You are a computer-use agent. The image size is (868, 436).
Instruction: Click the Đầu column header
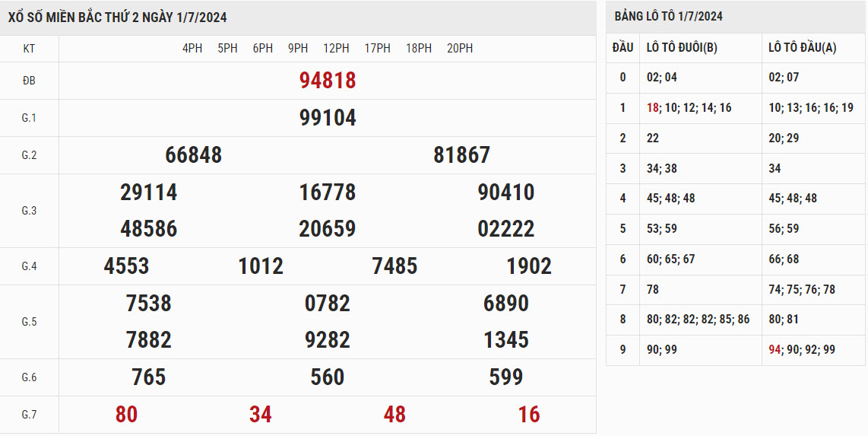[x=622, y=47]
